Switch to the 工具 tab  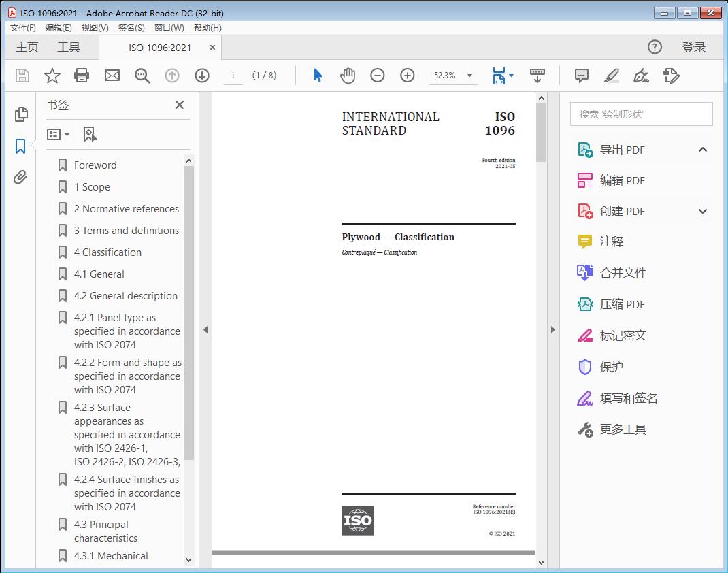click(x=69, y=47)
